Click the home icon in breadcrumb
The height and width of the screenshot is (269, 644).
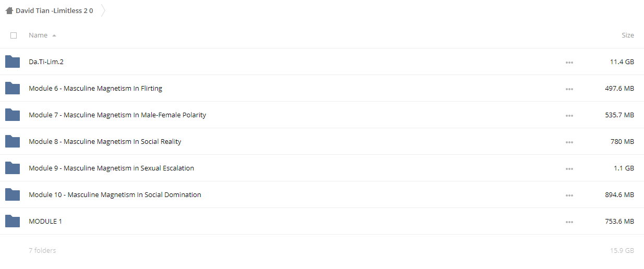[9, 10]
